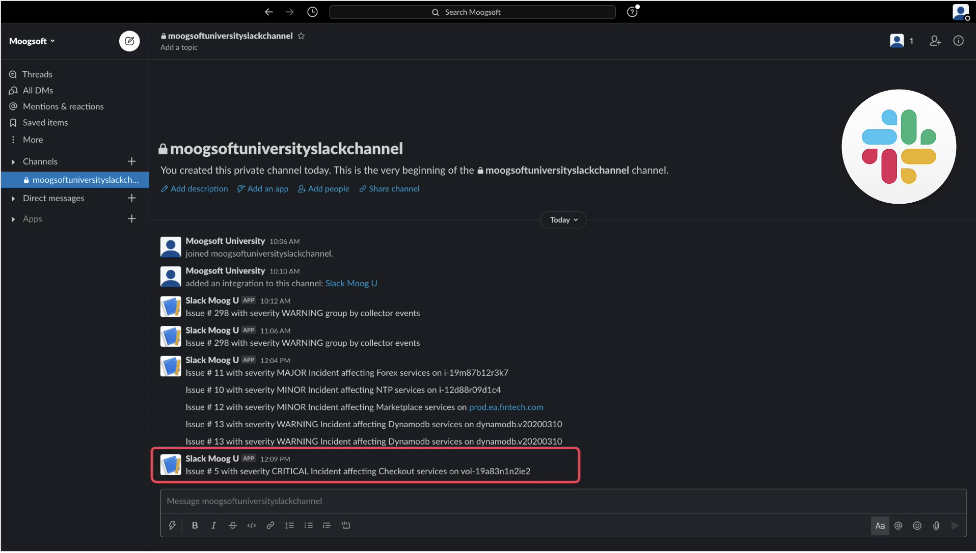Open Threads in the sidebar
The width and height of the screenshot is (976, 553).
37,74
